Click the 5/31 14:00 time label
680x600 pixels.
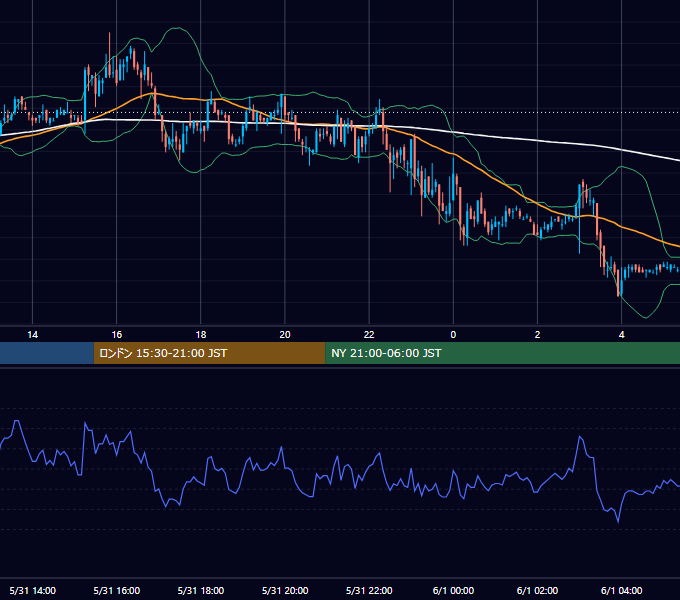33,590
